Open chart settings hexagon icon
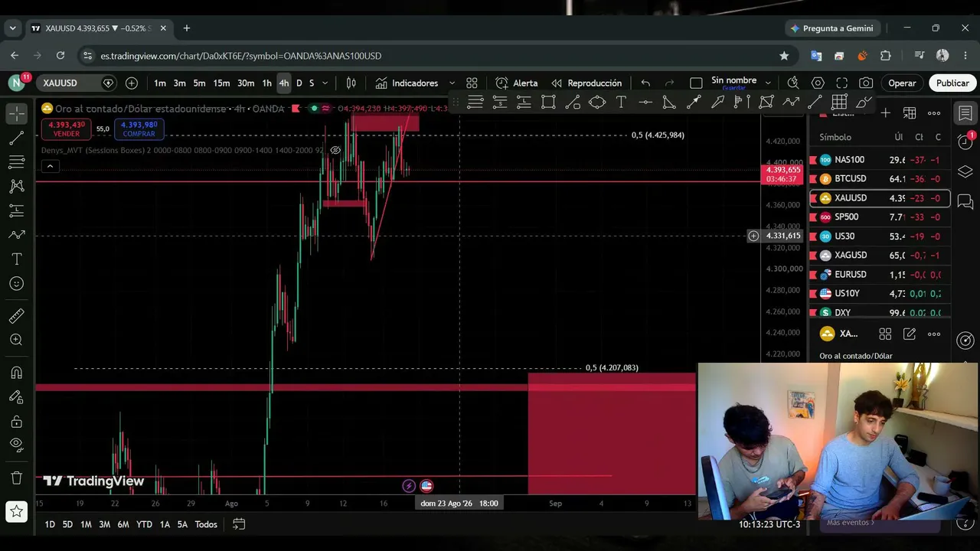Screen dimensions: 980x551 coord(818,83)
